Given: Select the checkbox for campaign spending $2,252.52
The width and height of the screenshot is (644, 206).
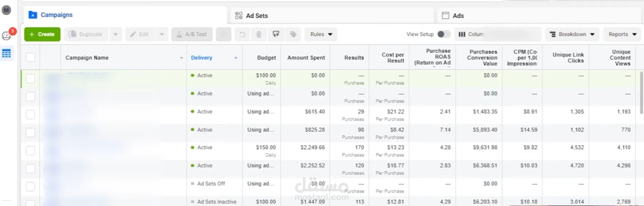Looking at the screenshot, I should coord(30,169).
